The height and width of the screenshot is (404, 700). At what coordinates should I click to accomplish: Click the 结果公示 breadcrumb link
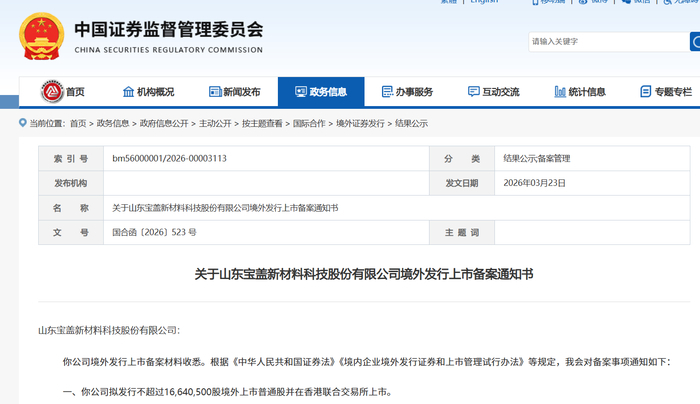point(412,124)
